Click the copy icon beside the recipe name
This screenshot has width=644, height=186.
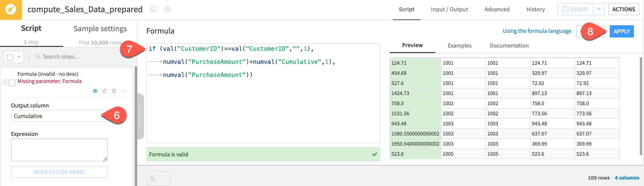tap(153, 9)
